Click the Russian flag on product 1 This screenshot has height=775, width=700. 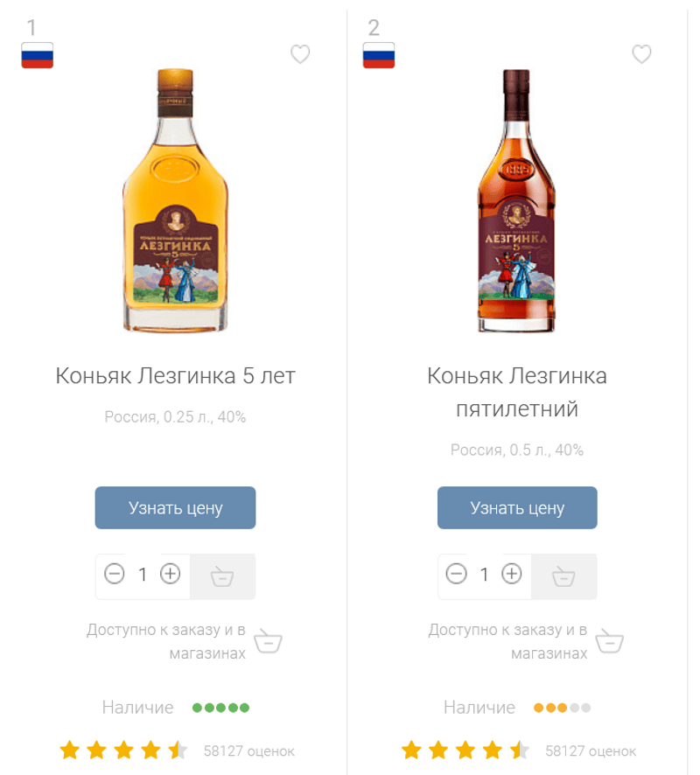(x=38, y=55)
